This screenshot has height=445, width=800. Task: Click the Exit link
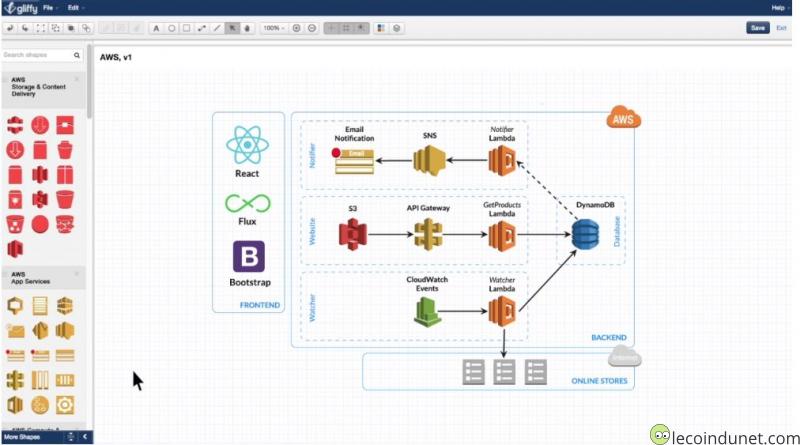tap(781, 28)
